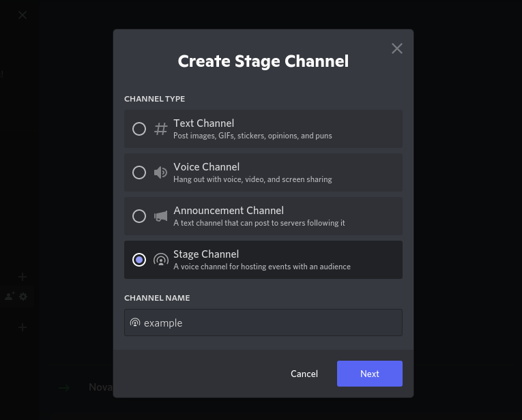This screenshot has height=420, width=522.
Task: Proceed with the Next button
Action: pyautogui.click(x=369, y=374)
